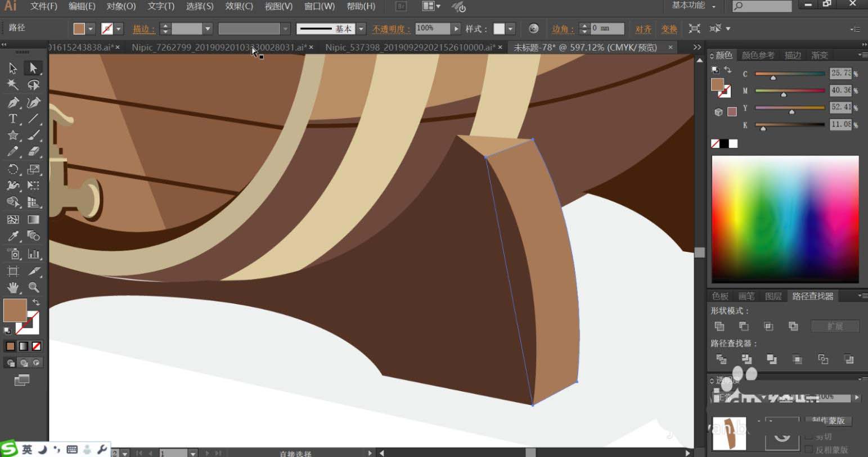Image resolution: width=868 pixels, height=457 pixels.
Task: Open the 样式 graphic style dropdown
Action: [x=511, y=29]
